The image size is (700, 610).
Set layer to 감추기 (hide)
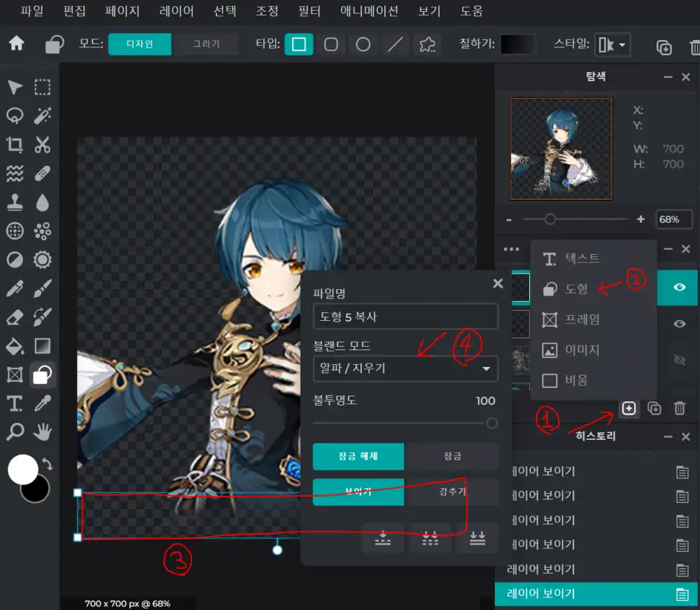452,492
